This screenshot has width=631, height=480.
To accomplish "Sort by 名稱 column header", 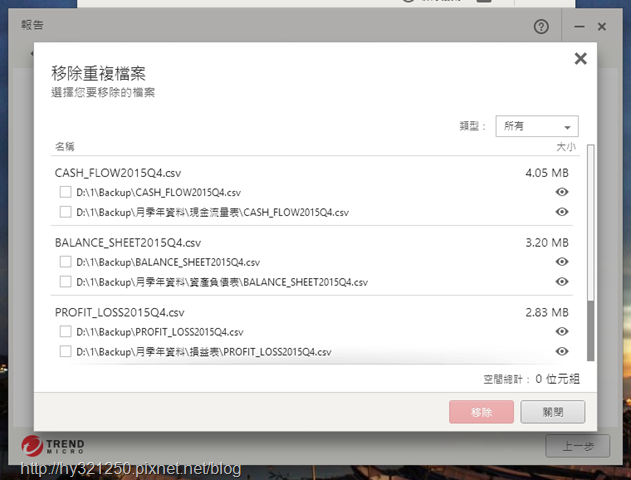I will (x=64, y=146).
